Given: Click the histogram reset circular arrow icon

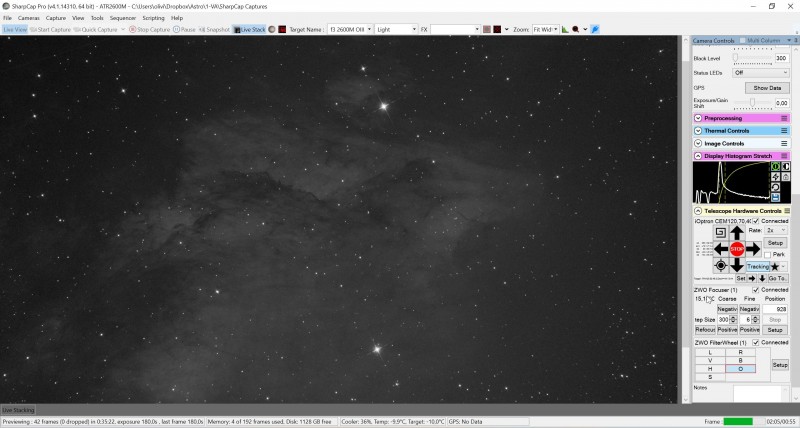Looking at the screenshot, I should [776, 187].
